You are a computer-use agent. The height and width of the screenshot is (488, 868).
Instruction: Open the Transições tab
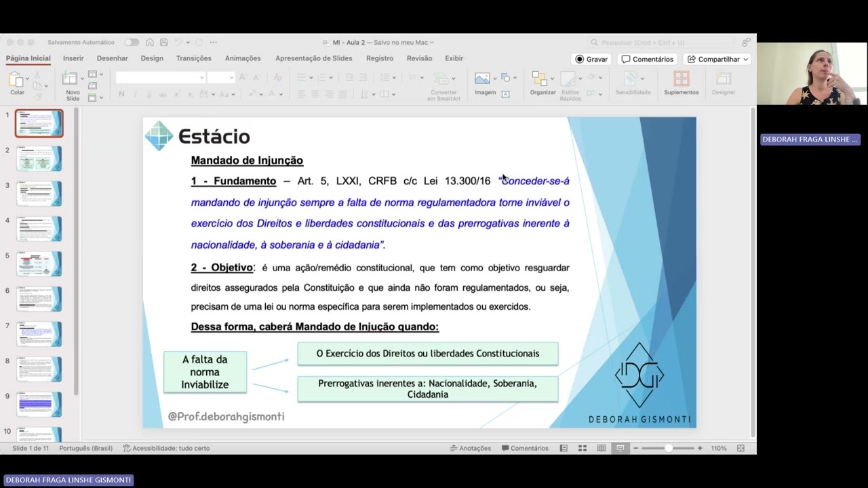(194, 58)
